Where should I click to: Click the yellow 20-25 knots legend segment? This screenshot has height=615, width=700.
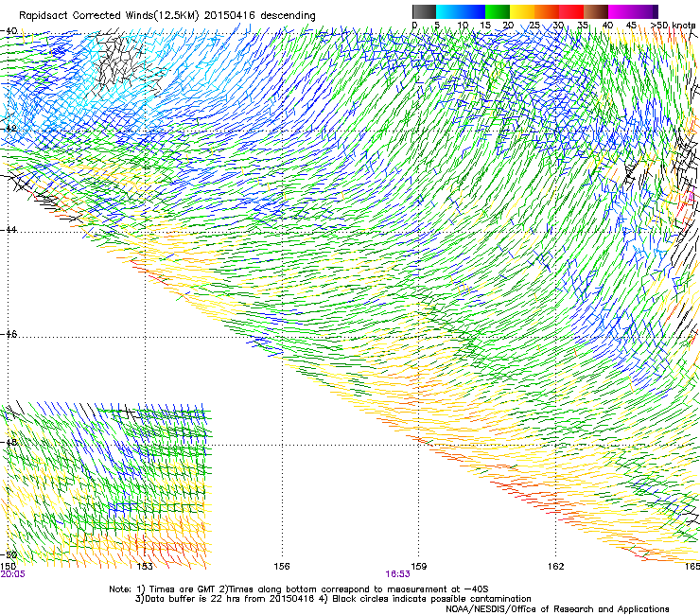point(522,11)
